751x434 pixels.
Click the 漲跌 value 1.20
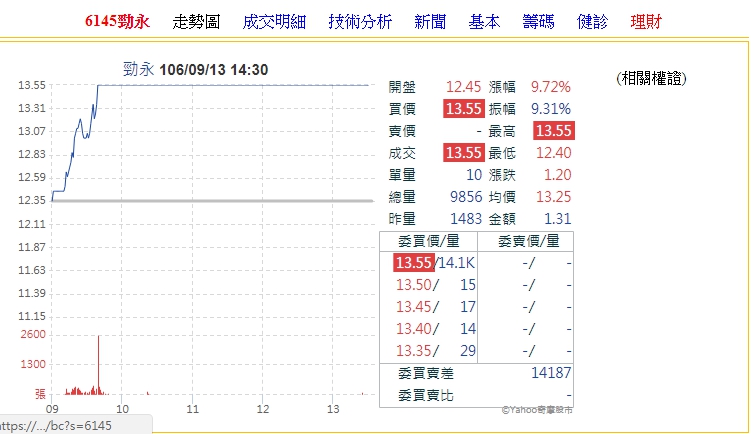[x=558, y=175]
